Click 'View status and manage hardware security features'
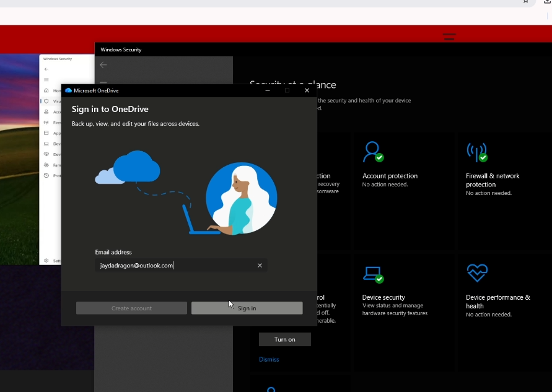This screenshot has width=552, height=392. (395, 309)
